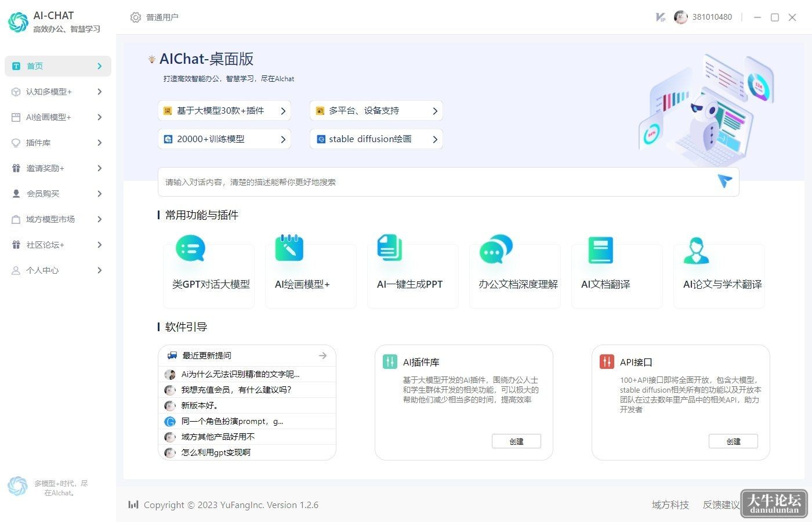
Task: Open question 域方其他产品好用不
Action: [247, 437]
